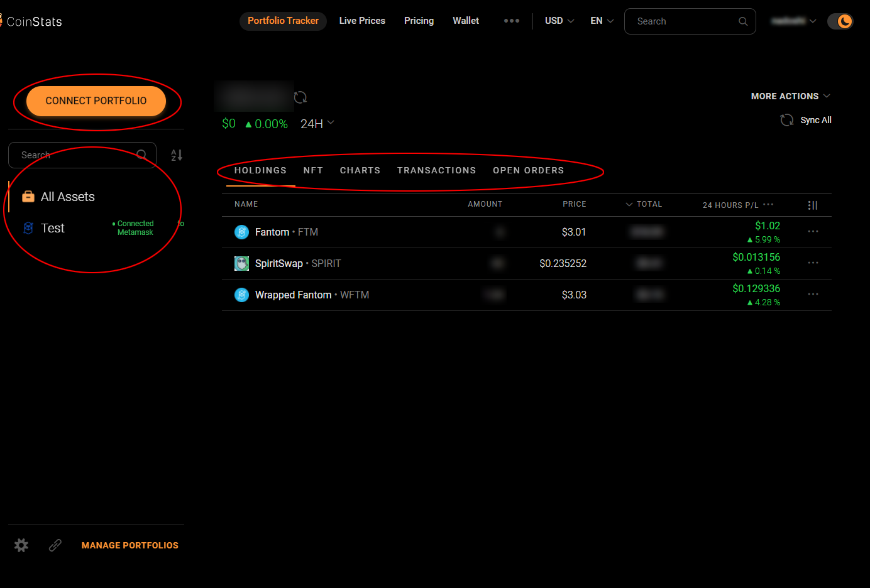870x588 pixels.
Task: Open the blurred user account dropdown
Action: click(x=794, y=21)
